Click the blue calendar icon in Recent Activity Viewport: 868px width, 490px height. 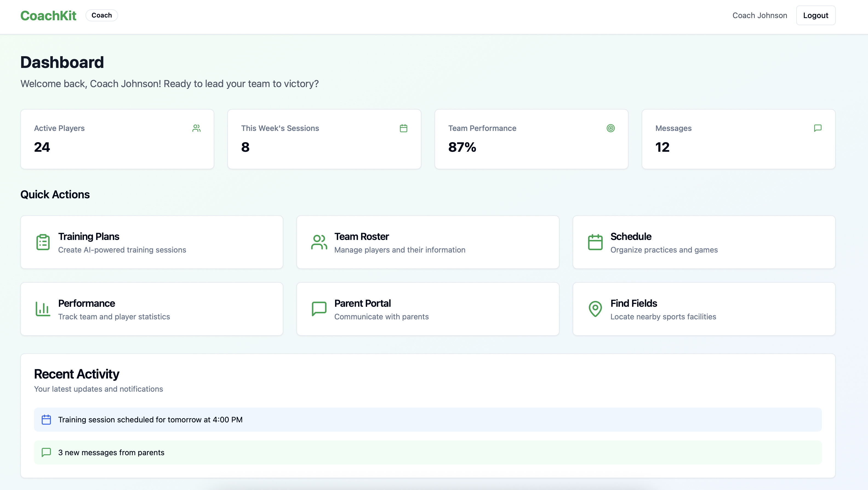tap(46, 420)
